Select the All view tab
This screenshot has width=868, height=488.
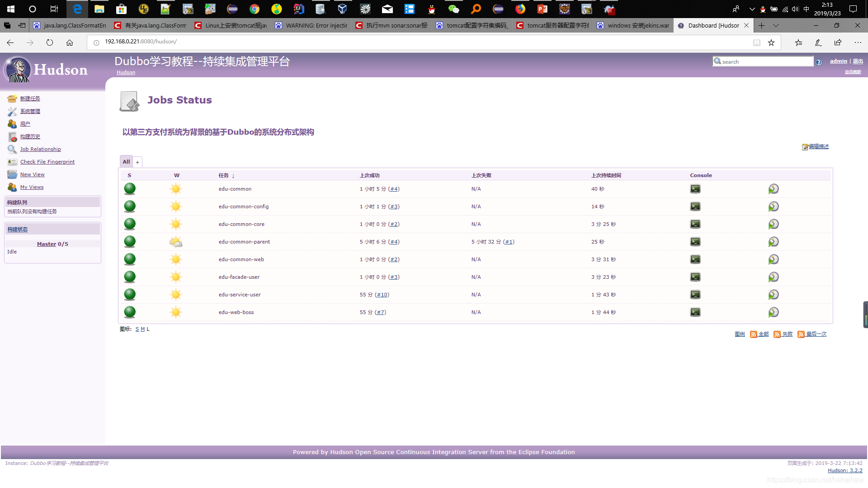[x=126, y=162]
